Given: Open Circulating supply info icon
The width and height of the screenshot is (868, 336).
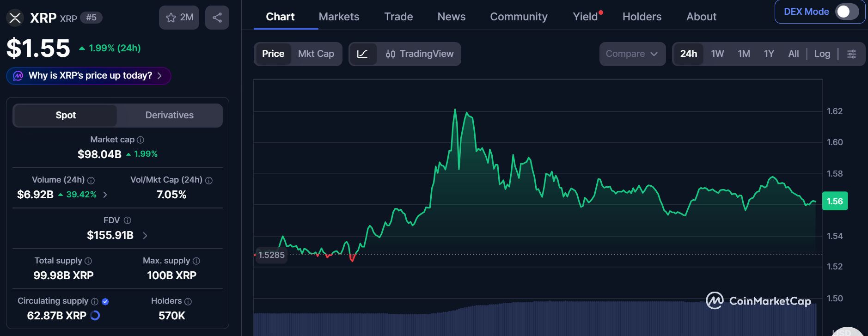Looking at the screenshot, I should coord(95,301).
